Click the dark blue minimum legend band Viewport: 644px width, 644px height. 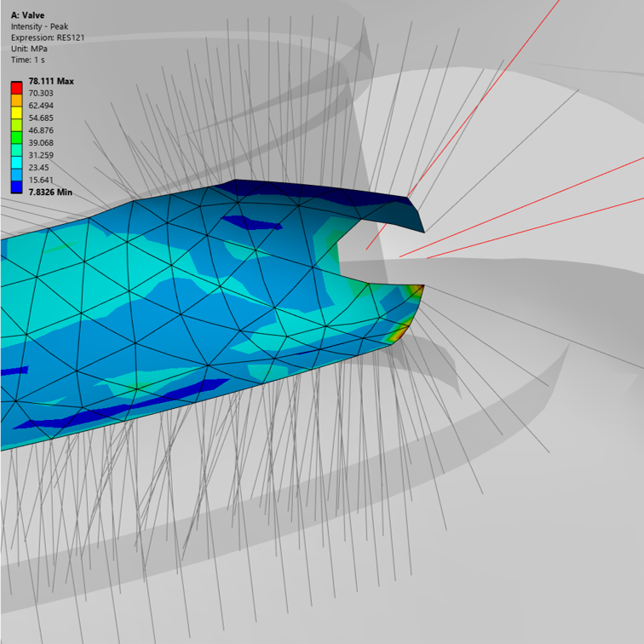point(16,187)
